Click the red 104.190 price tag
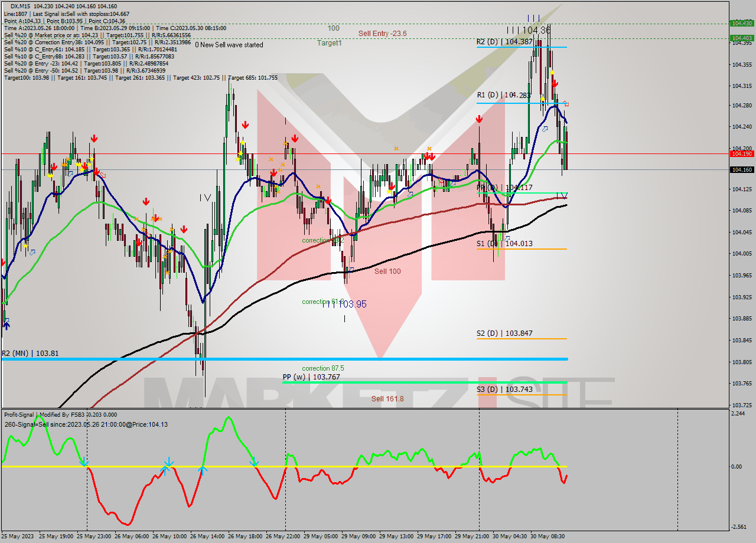 point(741,153)
